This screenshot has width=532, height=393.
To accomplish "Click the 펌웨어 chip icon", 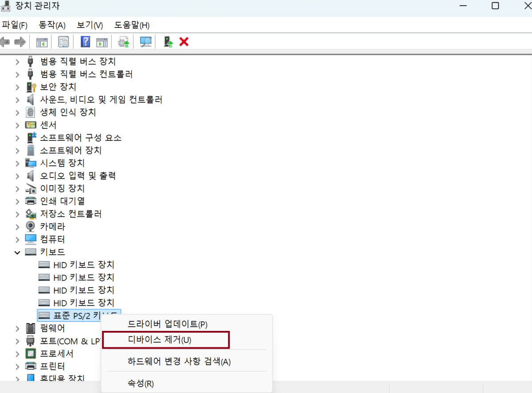I will point(31,328).
